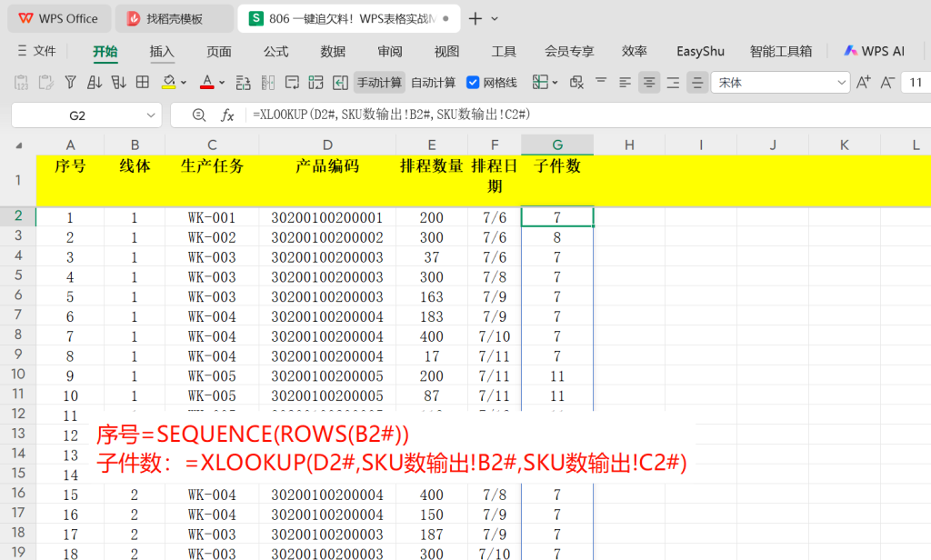Uncheck the 网格线 gridlines checkbox
This screenshot has width=931, height=560.
[x=473, y=83]
